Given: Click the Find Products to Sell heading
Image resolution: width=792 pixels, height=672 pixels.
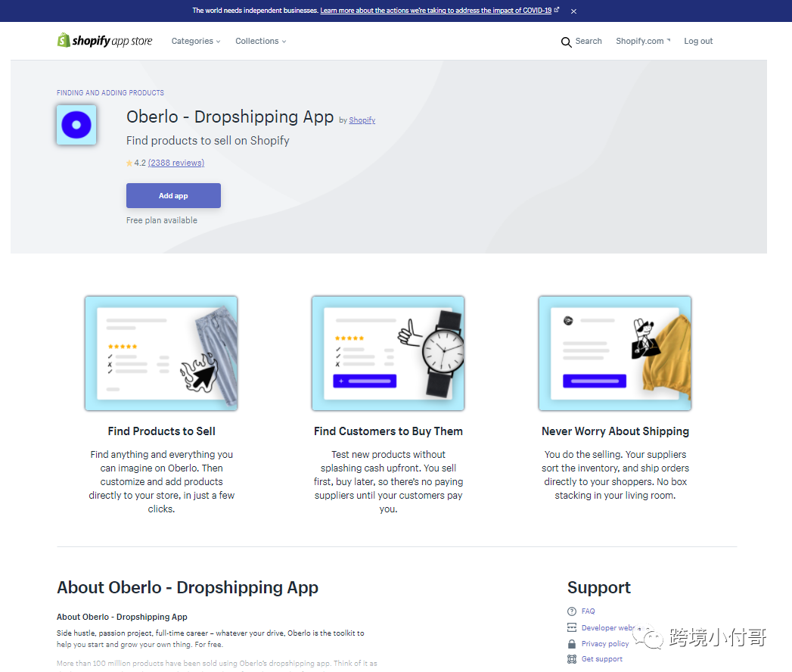Looking at the screenshot, I should click(162, 431).
